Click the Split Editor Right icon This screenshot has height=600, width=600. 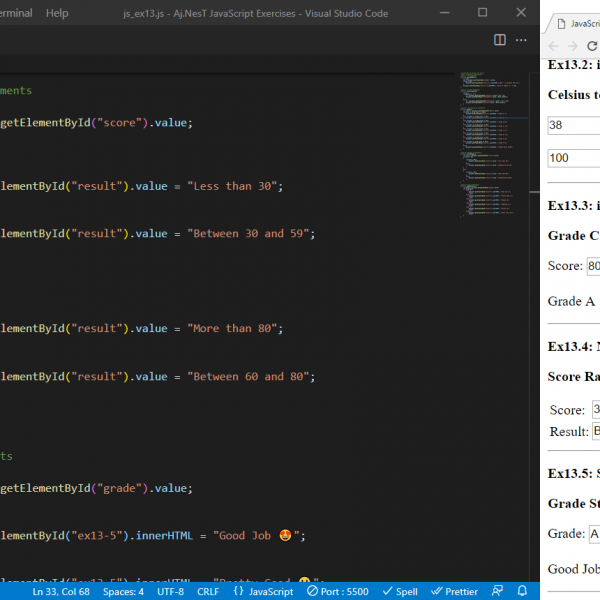pos(500,40)
